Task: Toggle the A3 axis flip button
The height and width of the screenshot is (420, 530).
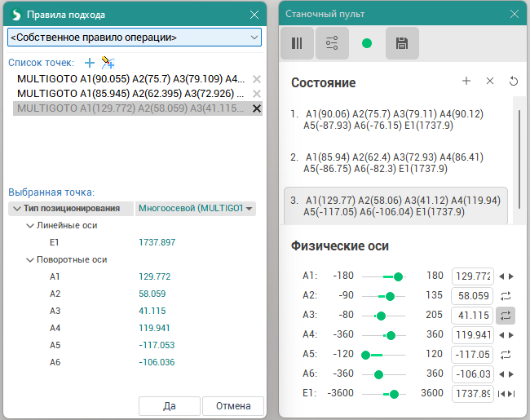Action: (506, 316)
